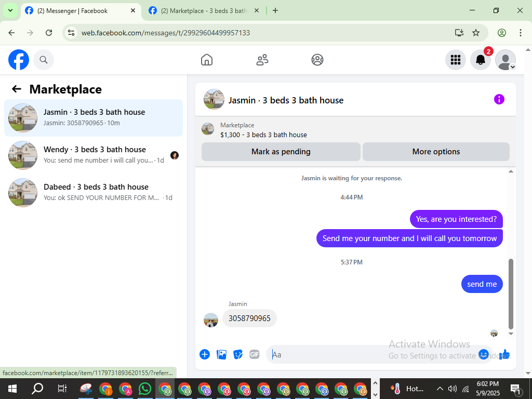532x399 pixels.
Task: Click the Facebook logo
Action: 19,60
